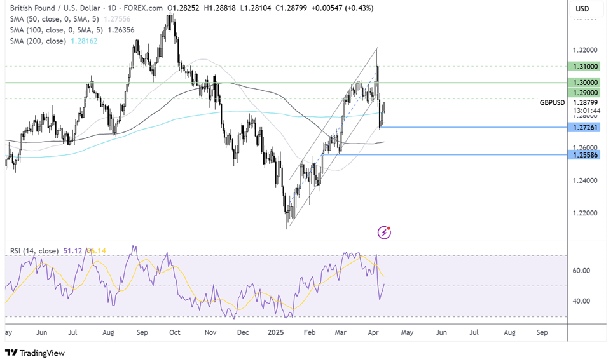The image size is (613, 364).
Task: Select the 1.31000 price label
Action: click(x=585, y=67)
